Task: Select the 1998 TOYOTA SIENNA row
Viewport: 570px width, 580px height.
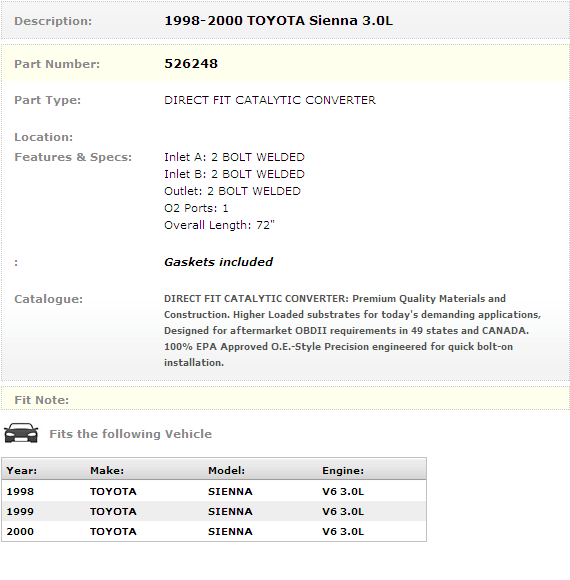Action: pyautogui.click(x=214, y=491)
